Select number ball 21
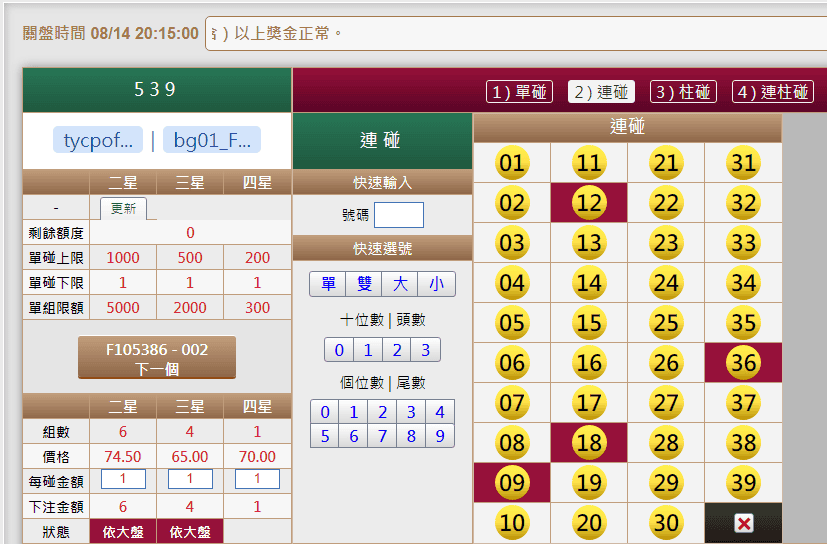This screenshot has height=544, width=827. coord(666,163)
